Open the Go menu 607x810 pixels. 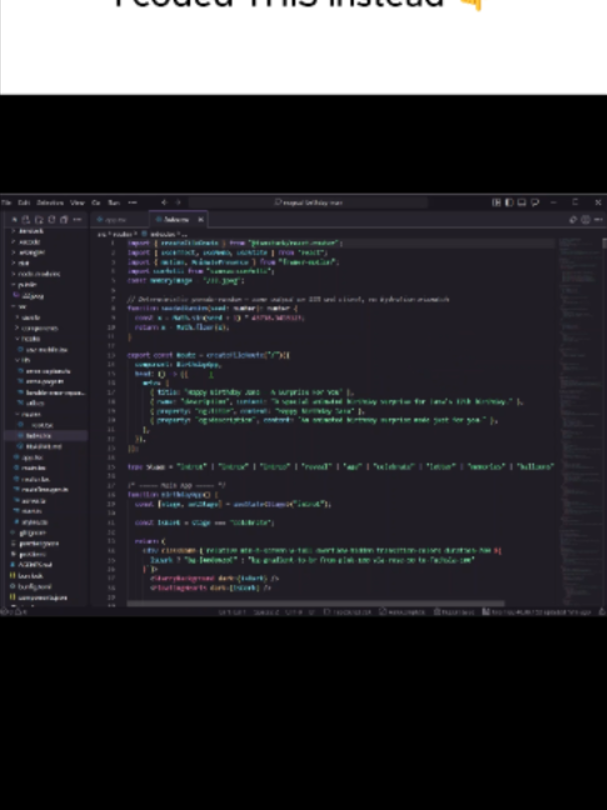[96, 202]
